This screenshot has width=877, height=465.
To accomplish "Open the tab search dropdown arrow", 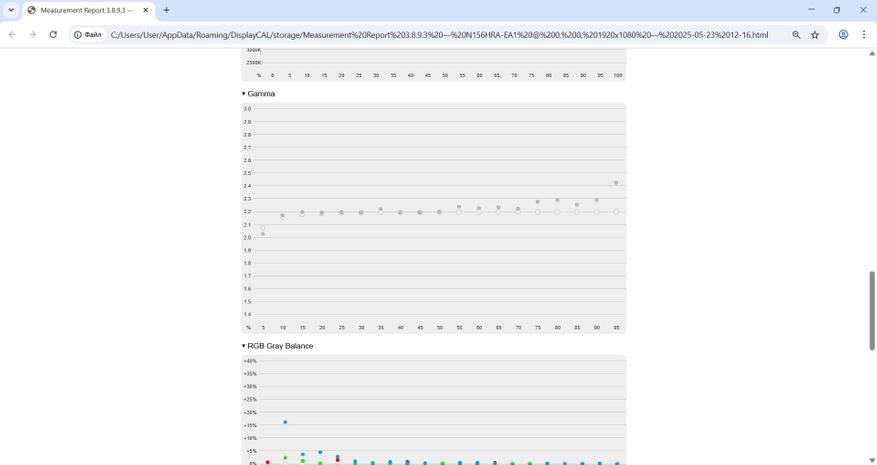I will pos(11,10).
